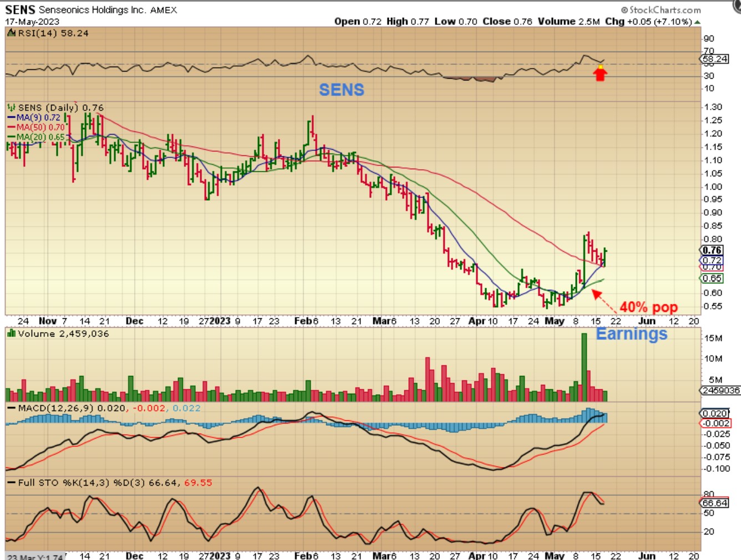Image resolution: width=741 pixels, height=560 pixels.
Task: Click the 1.00 label on the price axis
Action: (713, 187)
